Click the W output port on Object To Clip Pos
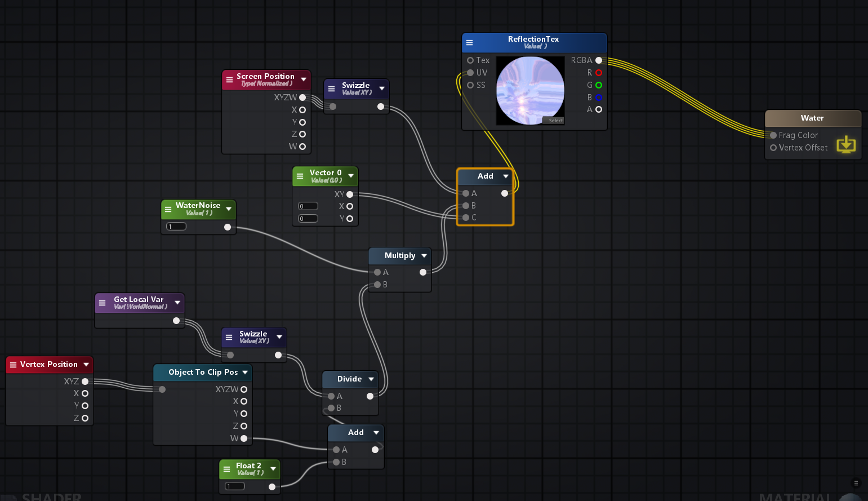Screen dimensions: 868x501 pos(244,438)
